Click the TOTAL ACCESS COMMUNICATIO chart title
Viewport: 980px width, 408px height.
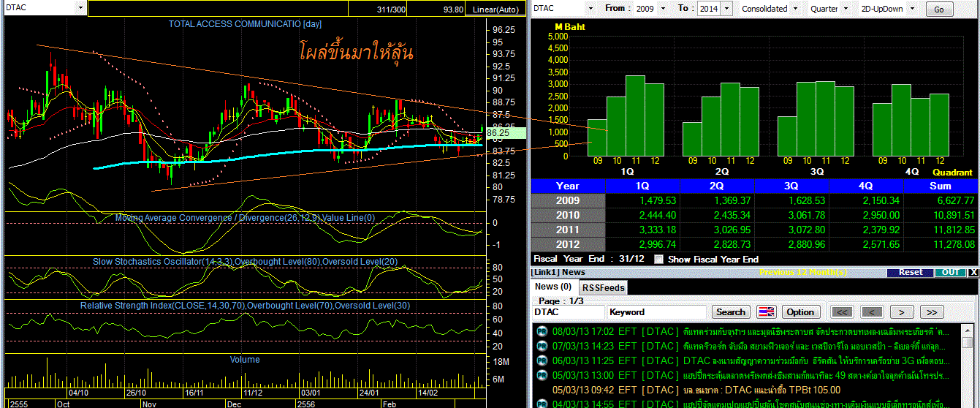[245, 24]
